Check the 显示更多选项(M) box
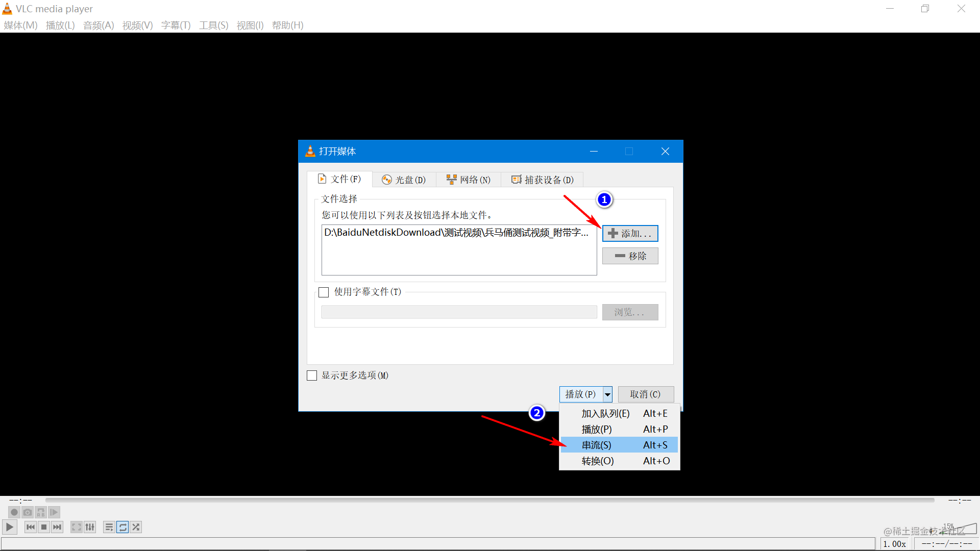The image size is (980, 551). coord(312,375)
